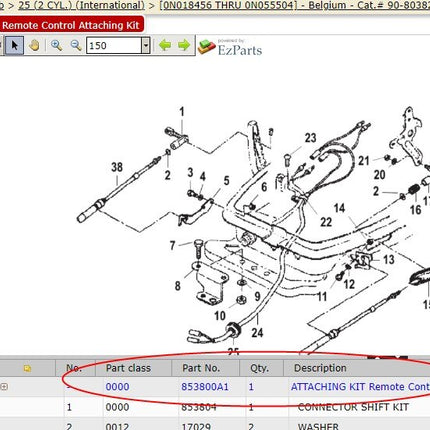This screenshot has width=430, height=430.
Task: Click callout number 1 in diagram
Action: 182,112
